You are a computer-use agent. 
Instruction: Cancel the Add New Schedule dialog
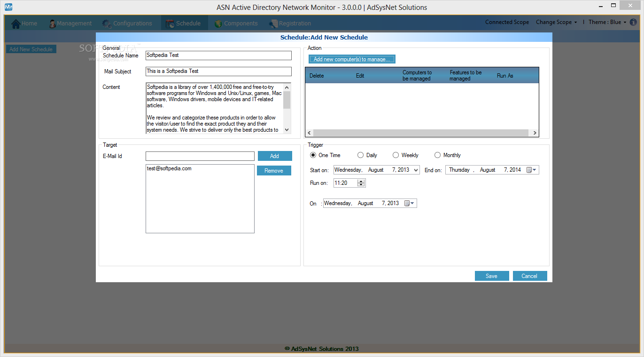530,276
